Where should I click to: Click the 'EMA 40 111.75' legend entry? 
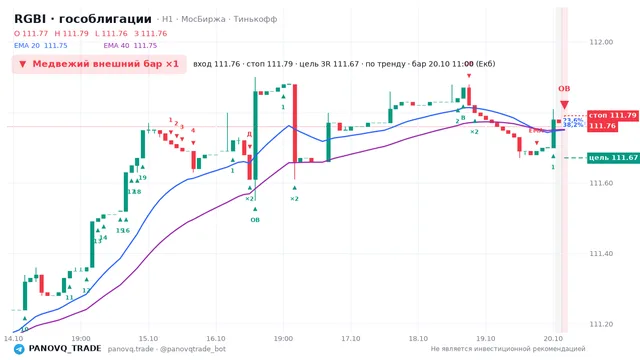(130, 45)
